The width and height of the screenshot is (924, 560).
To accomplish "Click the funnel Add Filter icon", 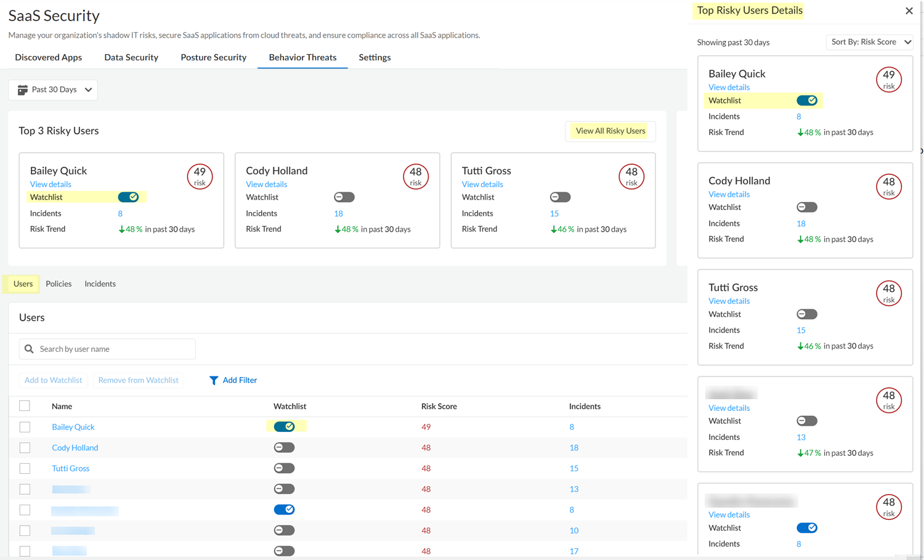I will click(x=213, y=381).
